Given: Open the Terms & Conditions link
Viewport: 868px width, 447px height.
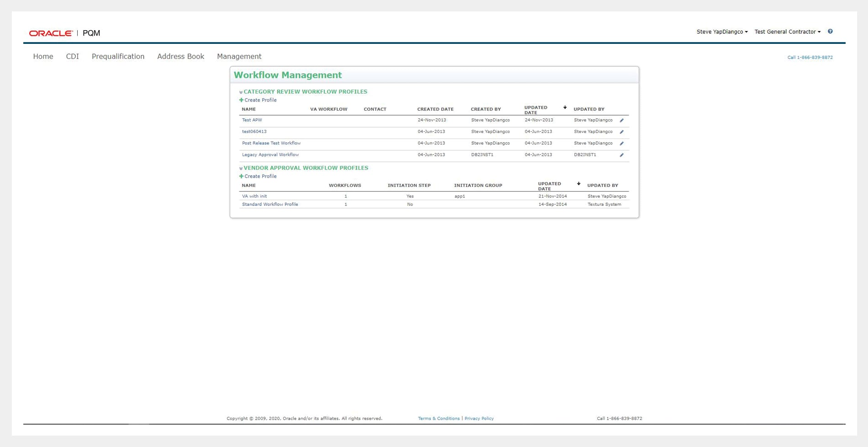Looking at the screenshot, I should [x=439, y=418].
